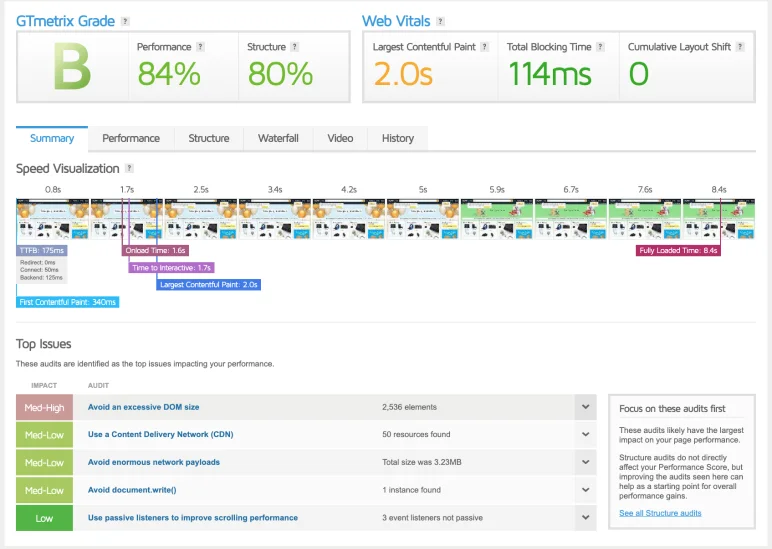The image size is (772, 549).
Task: Click the GTmetrix Grade heading
Action: [65, 21]
